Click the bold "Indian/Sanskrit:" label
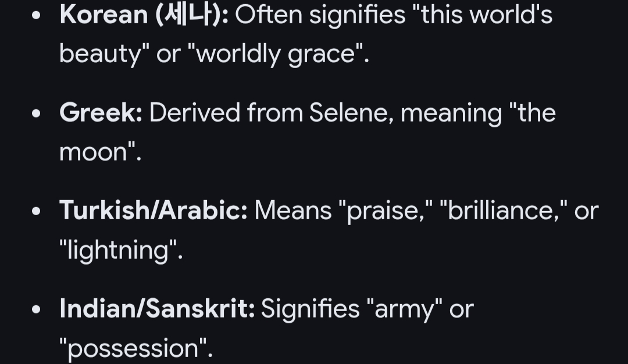The height and width of the screenshot is (364, 628). click(157, 308)
